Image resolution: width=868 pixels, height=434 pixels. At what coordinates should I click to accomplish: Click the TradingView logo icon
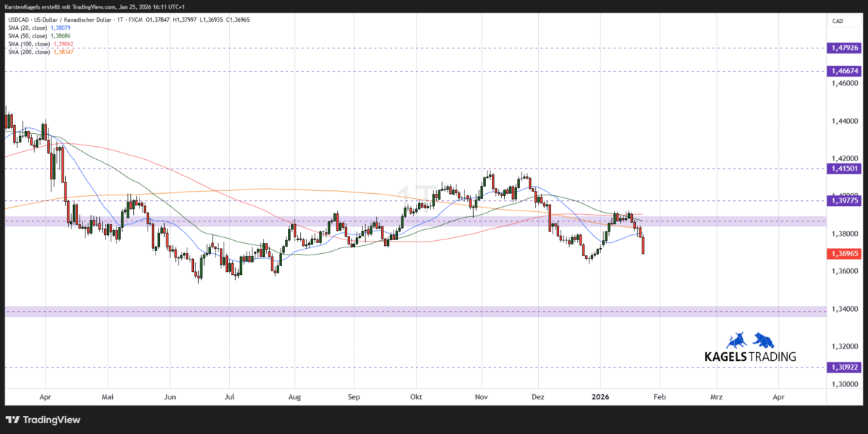(12, 420)
